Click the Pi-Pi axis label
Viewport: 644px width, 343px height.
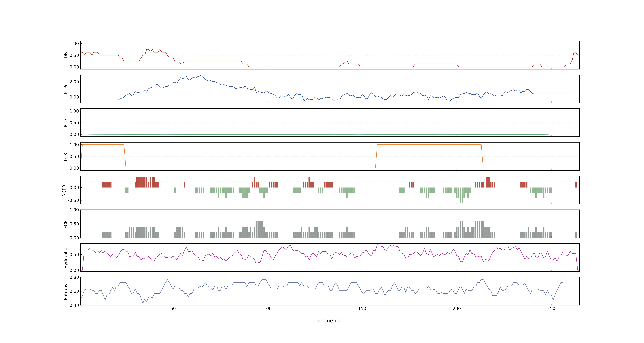coord(66,89)
